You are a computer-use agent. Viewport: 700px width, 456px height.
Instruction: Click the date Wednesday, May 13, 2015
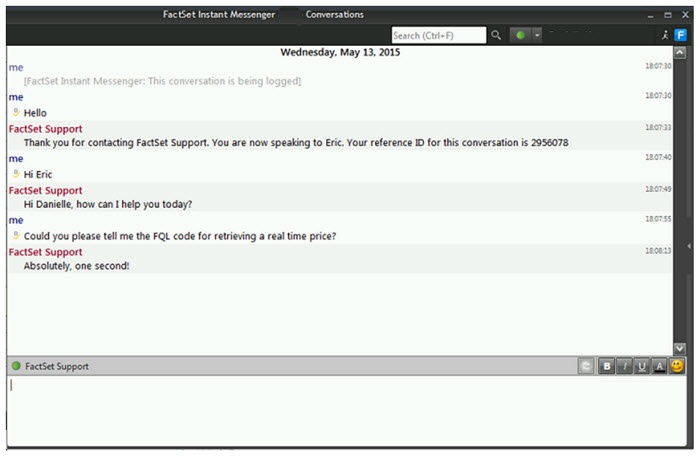pos(340,52)
